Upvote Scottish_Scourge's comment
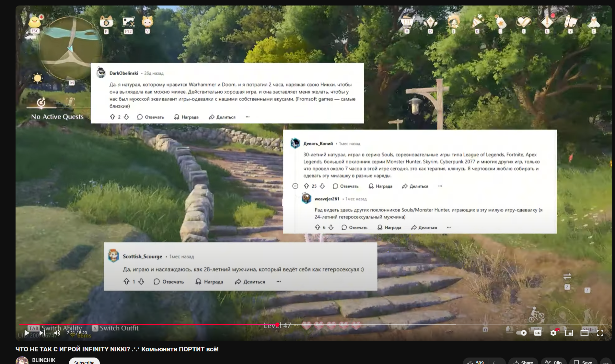 (x=126, y=281)
